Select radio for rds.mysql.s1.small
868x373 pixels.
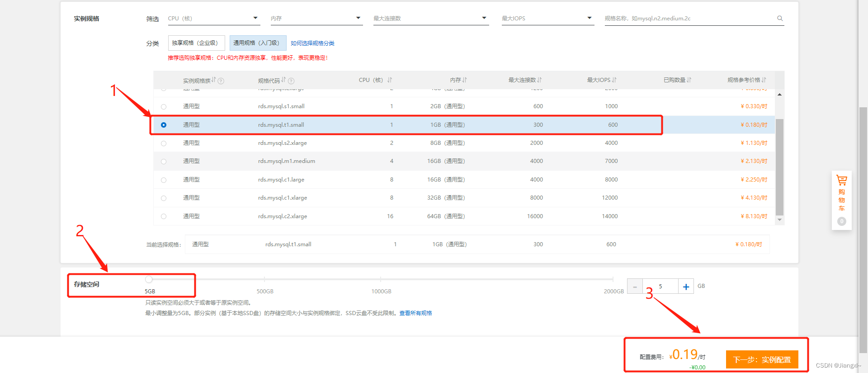click(x=164, y=107)
